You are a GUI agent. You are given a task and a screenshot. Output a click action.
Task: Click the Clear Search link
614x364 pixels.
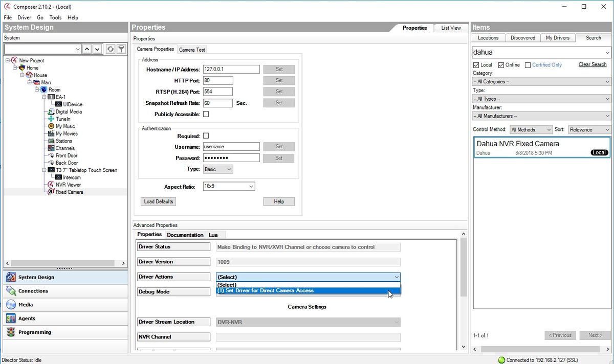592,64
